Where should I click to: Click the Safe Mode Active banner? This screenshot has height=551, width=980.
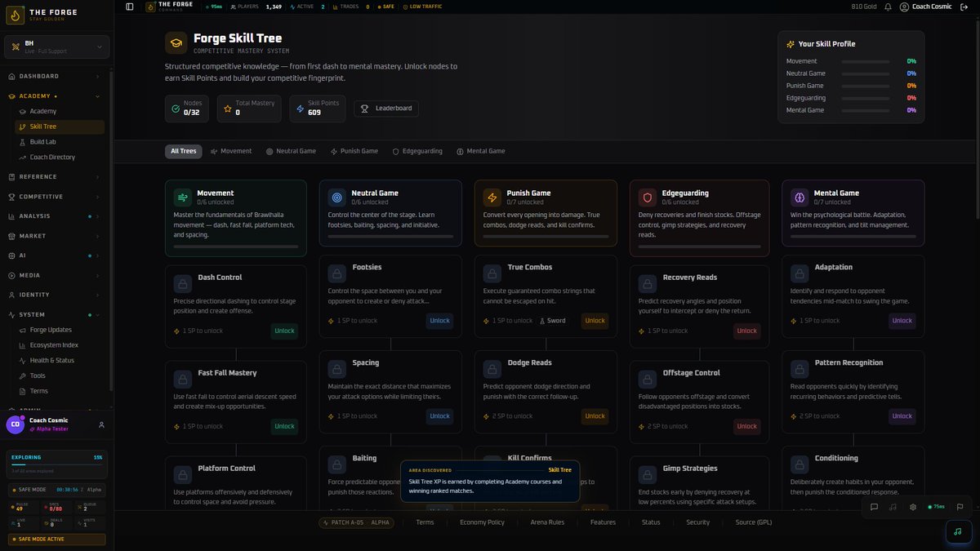click(x=56, y=540)
